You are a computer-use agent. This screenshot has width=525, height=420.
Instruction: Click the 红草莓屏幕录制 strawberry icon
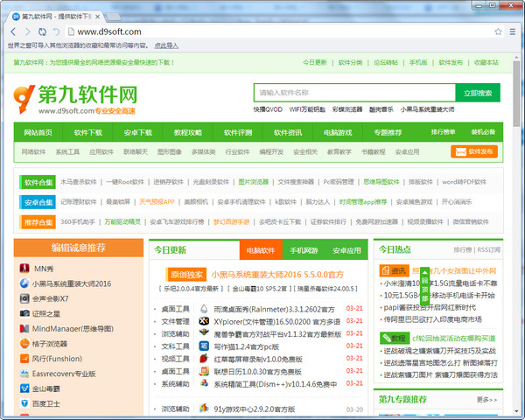pos(204,359)
